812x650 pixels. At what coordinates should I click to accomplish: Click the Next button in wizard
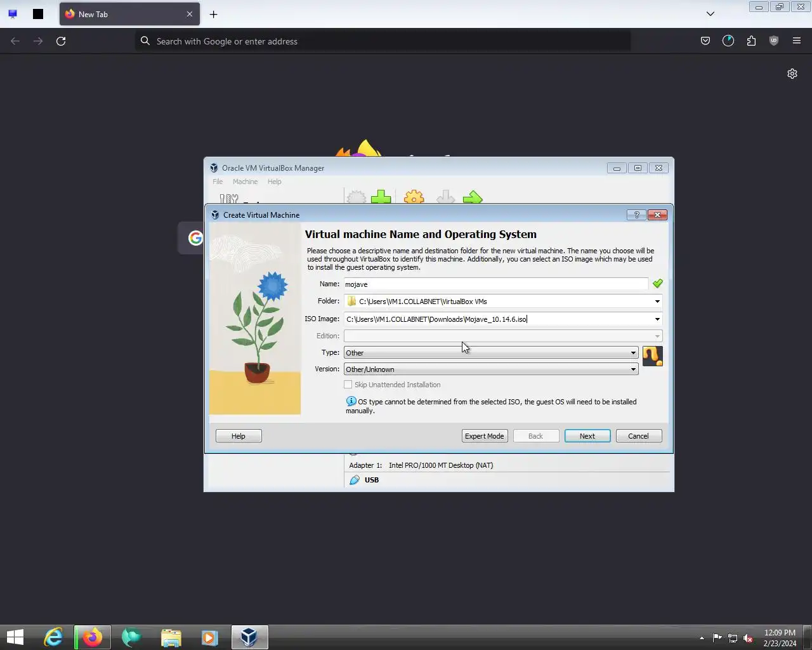[x=587, y=436]
